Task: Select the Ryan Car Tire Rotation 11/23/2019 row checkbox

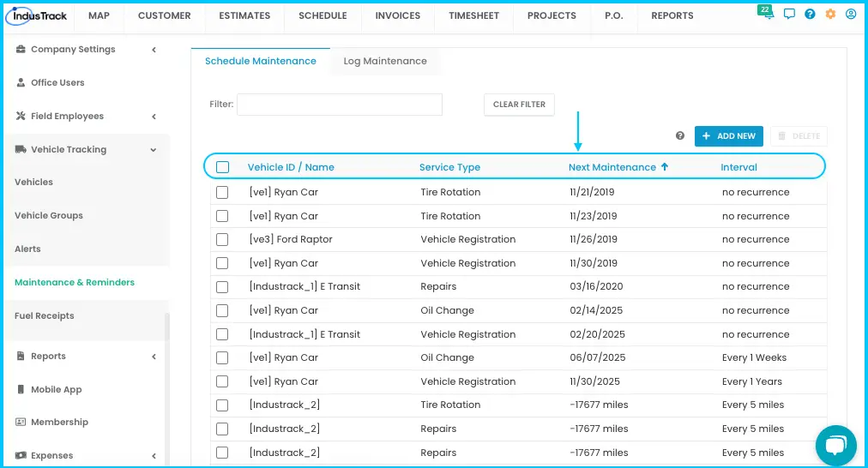Action: click(222, 216)
